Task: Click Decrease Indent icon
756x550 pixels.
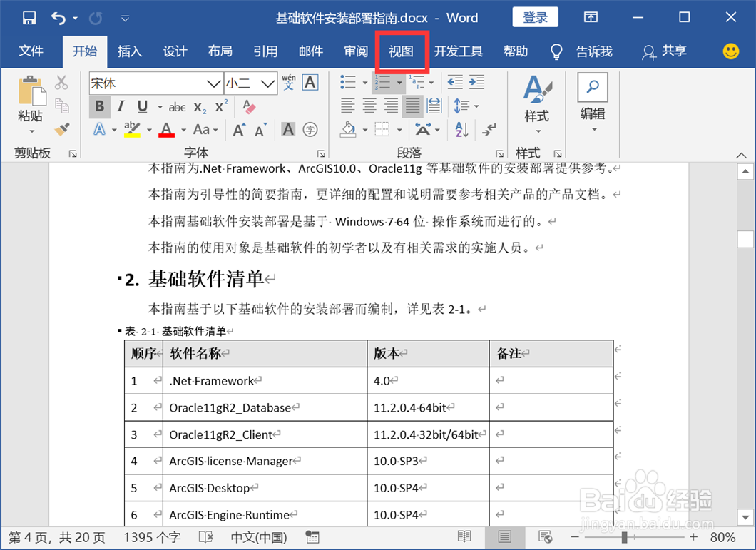Action: (454, 82)
